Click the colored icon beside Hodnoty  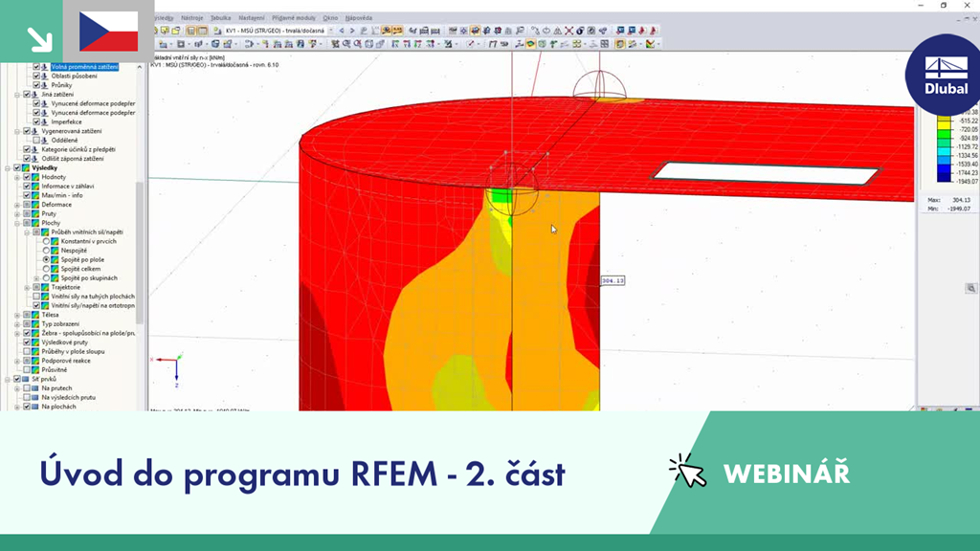pos(35,177)
